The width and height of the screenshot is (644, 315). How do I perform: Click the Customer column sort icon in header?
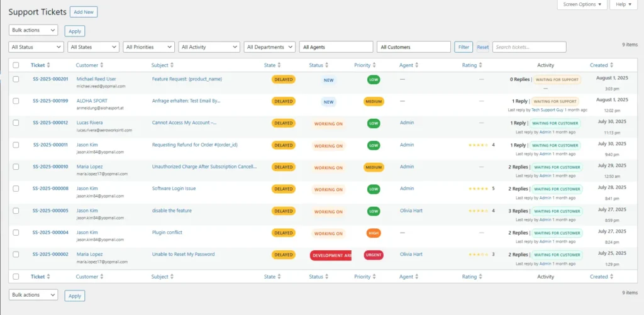point(102,65)
